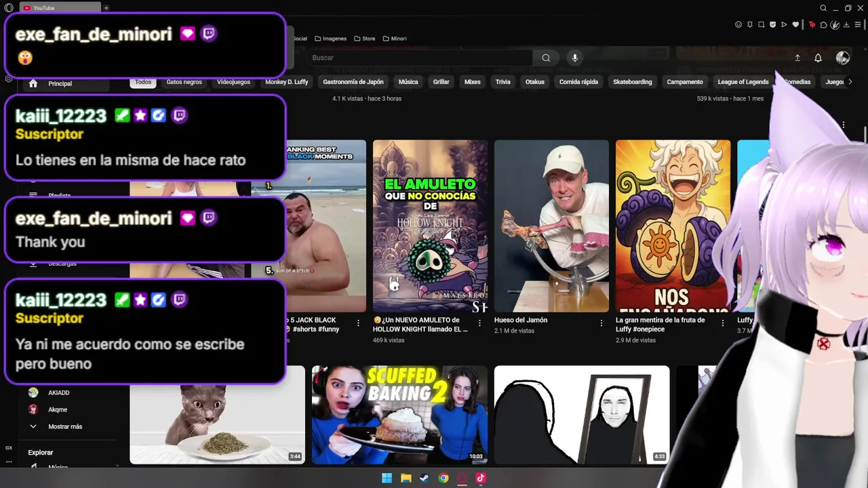This screenshot has height=488, width=868.
Task: Open the Opera menu logo icon
Action: point(9,7)
